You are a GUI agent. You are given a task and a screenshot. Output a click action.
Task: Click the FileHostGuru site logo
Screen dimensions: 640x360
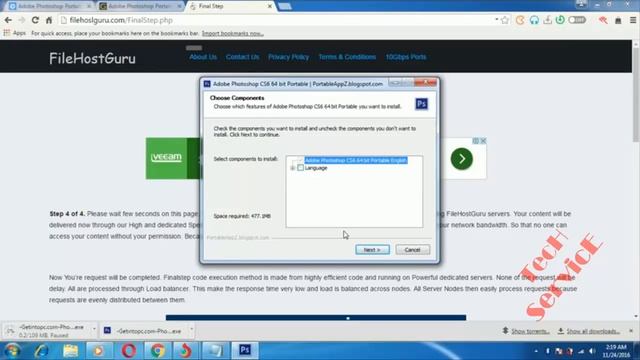pyautogui.click(x=92, y=58)
